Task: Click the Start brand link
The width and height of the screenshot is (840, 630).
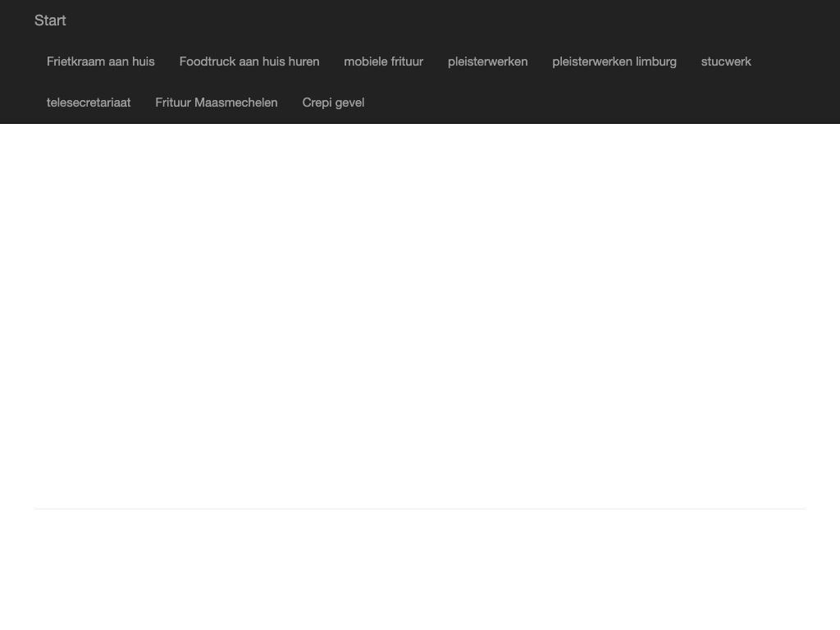Action: [x=50, y=21]
